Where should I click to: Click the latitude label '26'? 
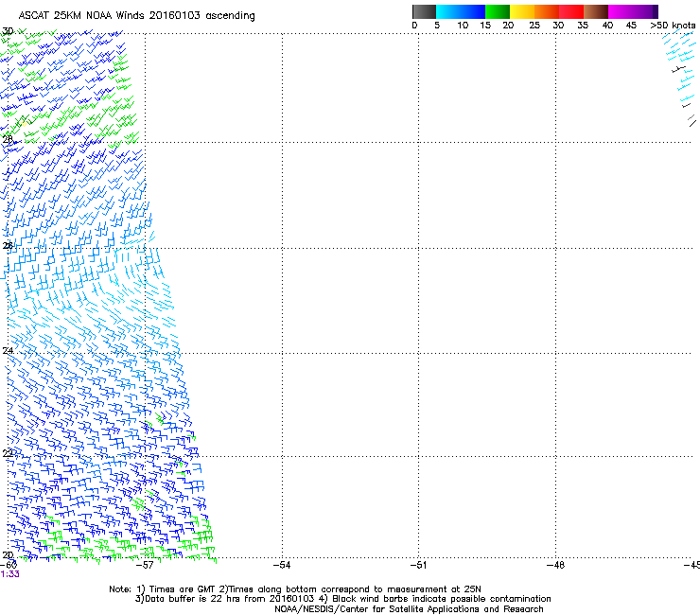[8, 246]
